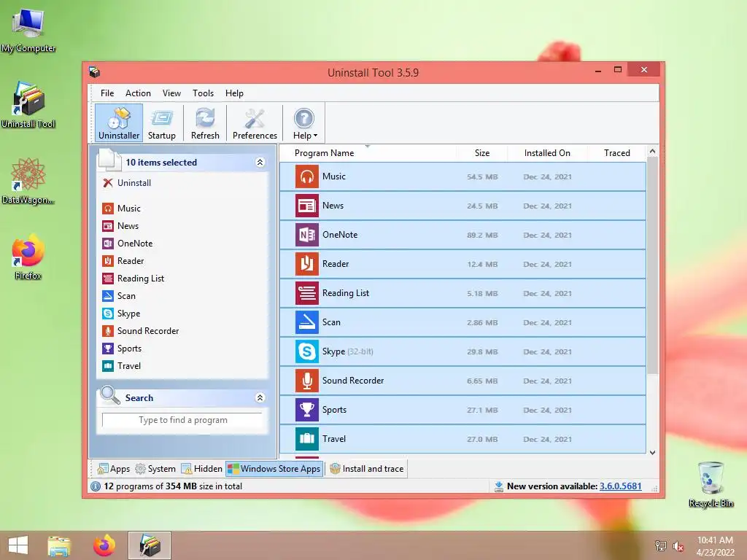Image resolution: width=747 pixels, height=560 pixels.
Task: Open the Help menu in menu bar
Action: click(x=234, y=93)
